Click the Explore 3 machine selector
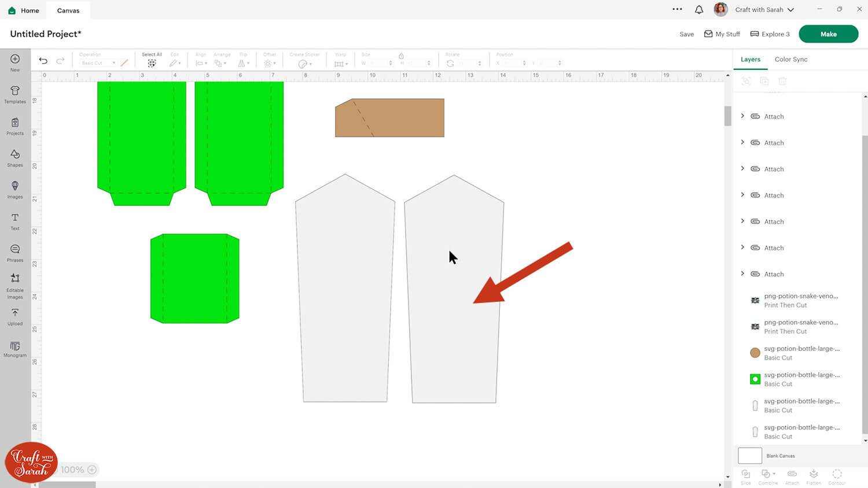The width and height of the screenshot is (868, 488). pyautogui.click(x=770, y=34)
